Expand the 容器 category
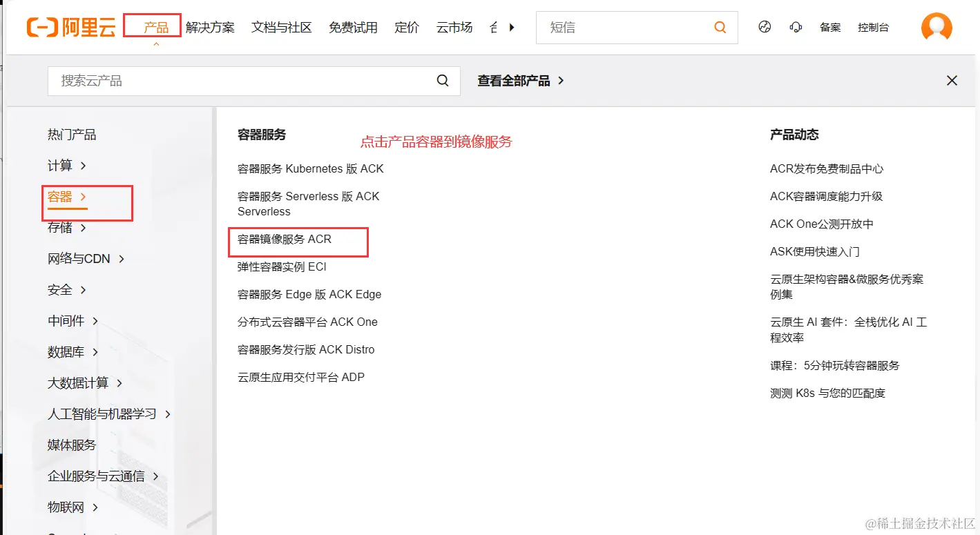This screenshot has width=980, height=535. (67, 197)
